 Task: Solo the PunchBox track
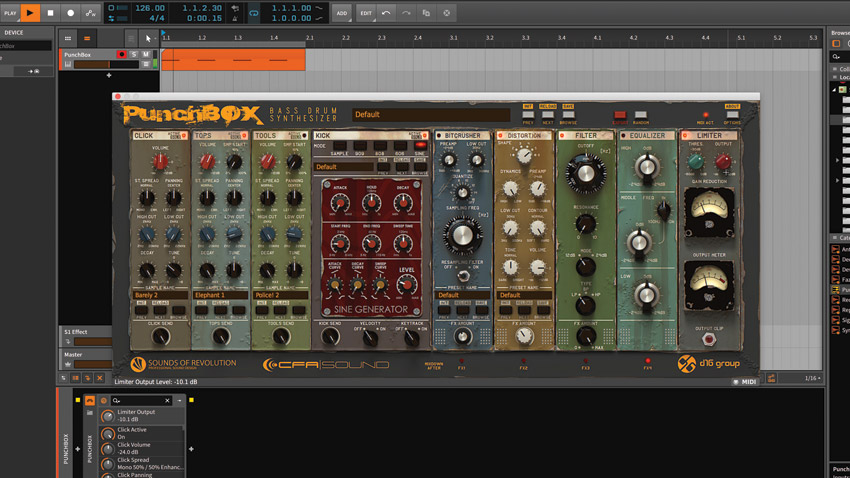(x=134, y=55)
